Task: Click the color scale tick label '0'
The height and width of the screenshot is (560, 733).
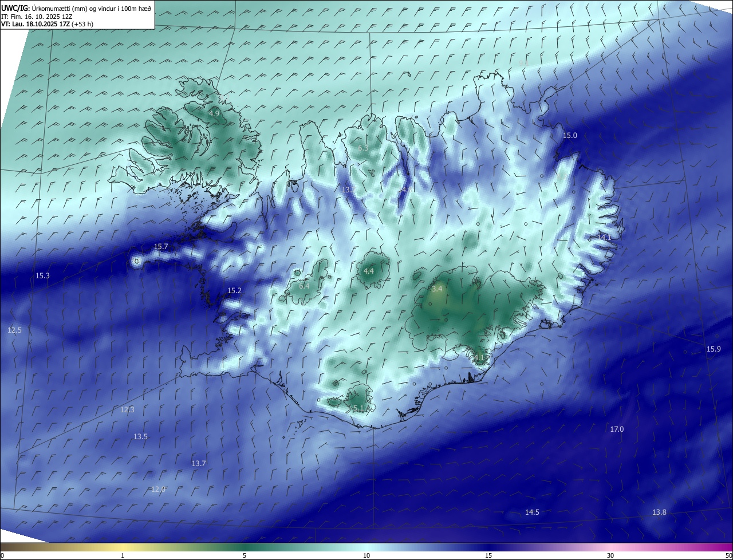Action: [x=2, y=555]
